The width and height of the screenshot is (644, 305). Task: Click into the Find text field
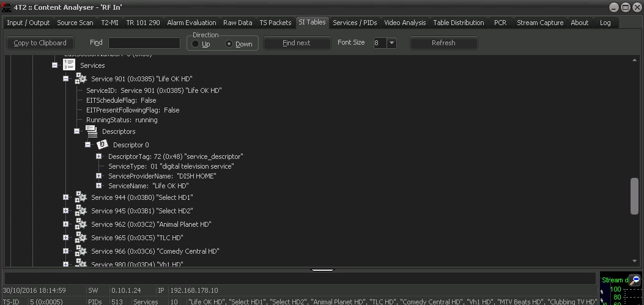tap(144, 43)
